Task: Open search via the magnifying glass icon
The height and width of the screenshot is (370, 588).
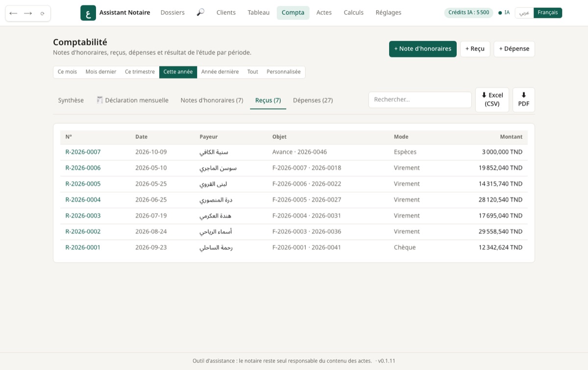Action: coord(200,13)
